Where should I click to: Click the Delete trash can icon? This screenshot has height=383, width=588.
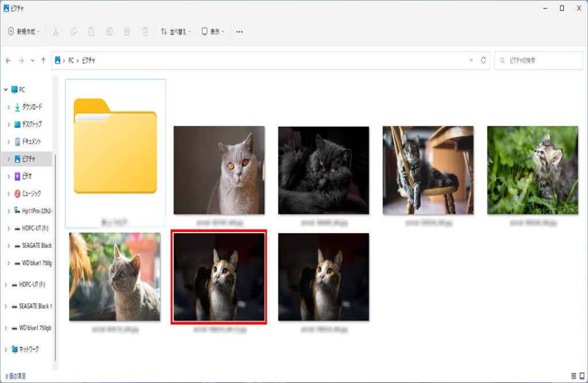coord(145,32)
